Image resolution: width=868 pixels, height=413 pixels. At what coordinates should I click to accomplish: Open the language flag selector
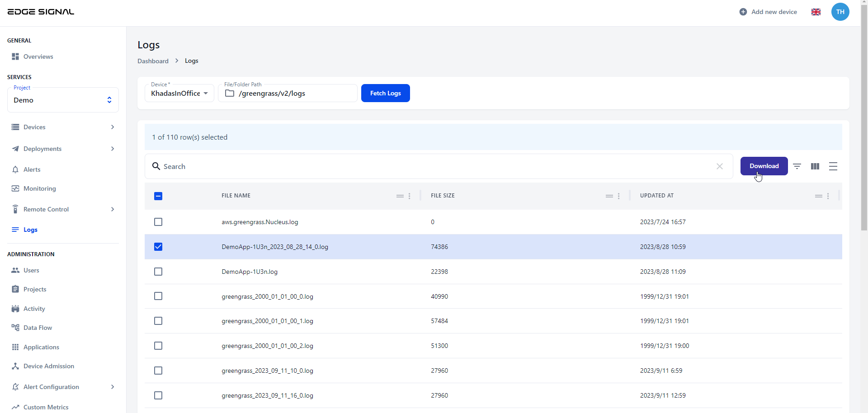click(x=816, y=12)
